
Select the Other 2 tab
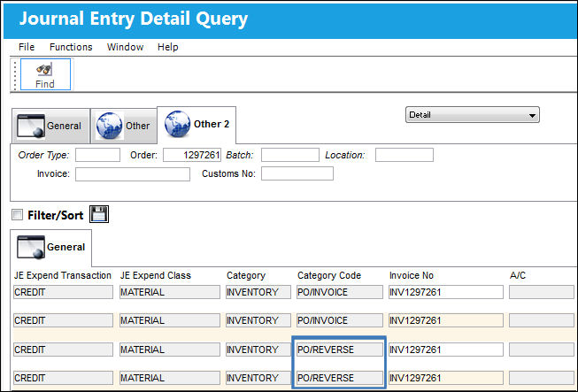click(197, 125)
